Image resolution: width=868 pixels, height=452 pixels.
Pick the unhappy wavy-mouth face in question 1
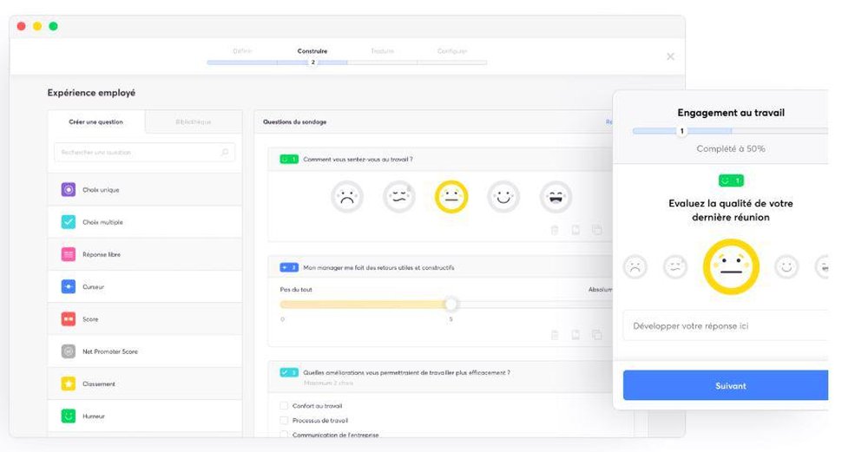pos(399,197)
